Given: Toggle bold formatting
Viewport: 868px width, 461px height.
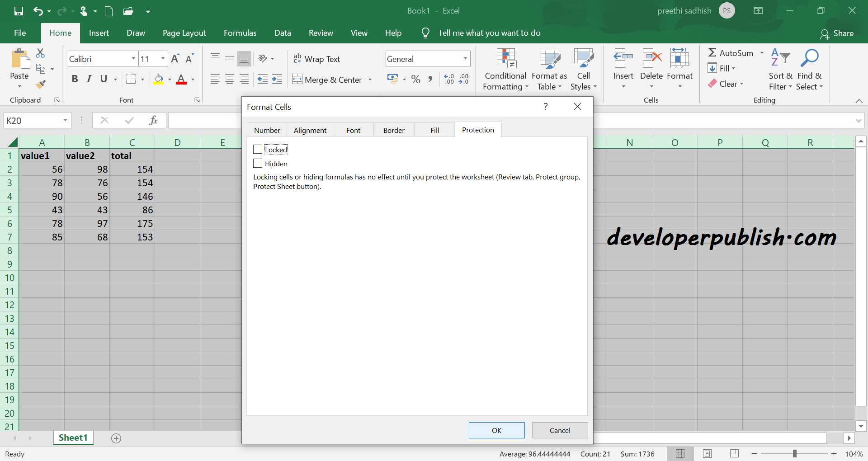Looking at the screenshot, I should pyautogui.click(x=75, y=79).
